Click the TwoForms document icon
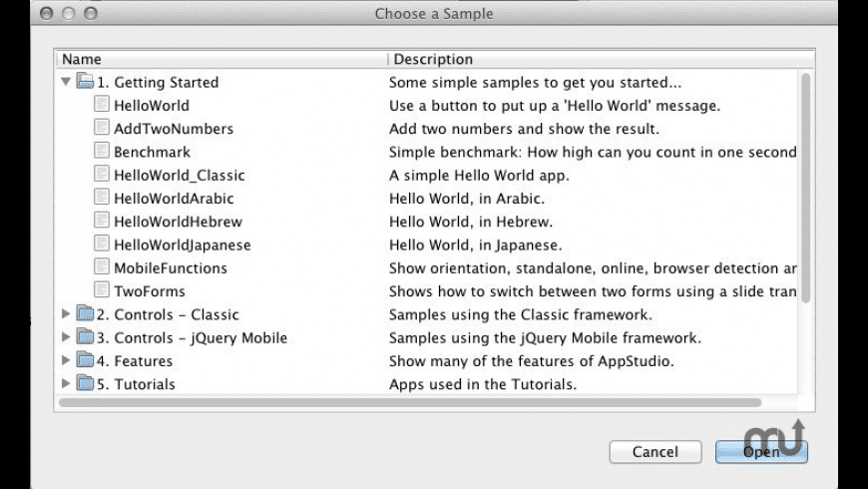Viewport: 868px width, 489px height. click(102, 290)
